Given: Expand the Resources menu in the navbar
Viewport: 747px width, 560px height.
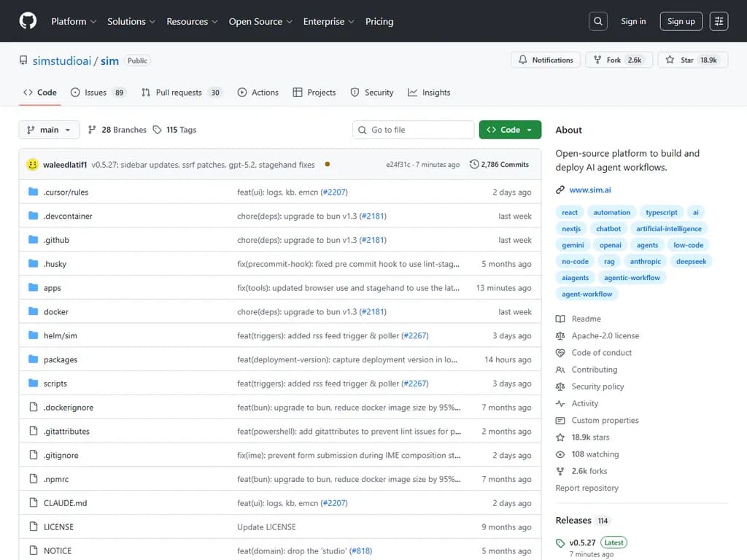Looking at the screenshot, I should coord(191,21).
